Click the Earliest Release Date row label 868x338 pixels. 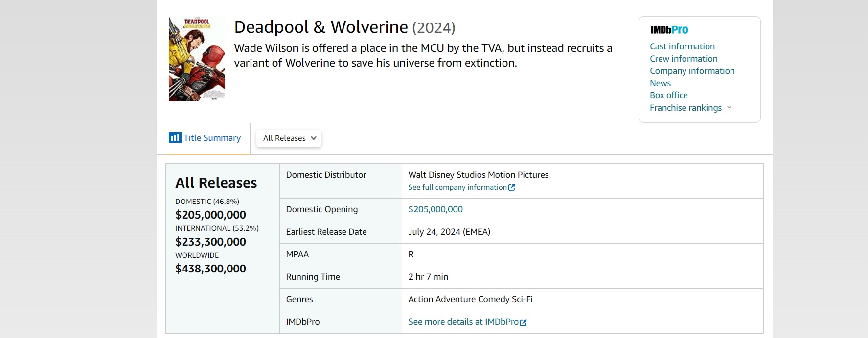tap(326, 232)
